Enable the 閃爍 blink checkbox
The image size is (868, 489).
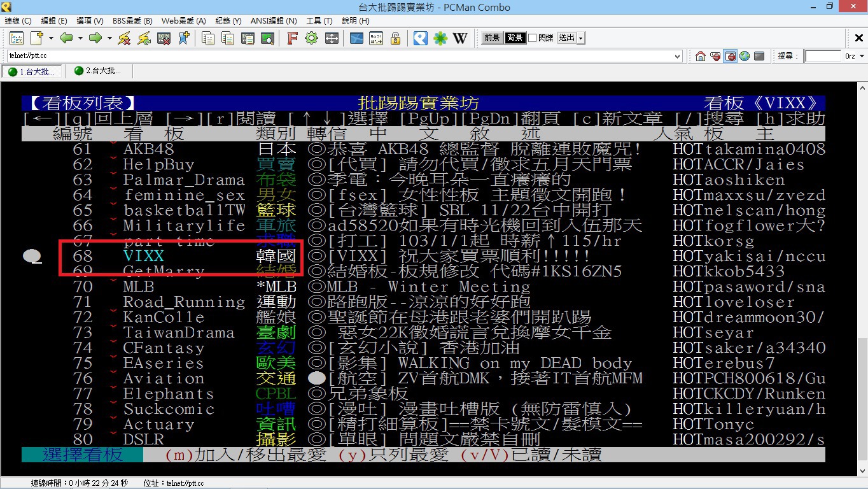[533, 38]
